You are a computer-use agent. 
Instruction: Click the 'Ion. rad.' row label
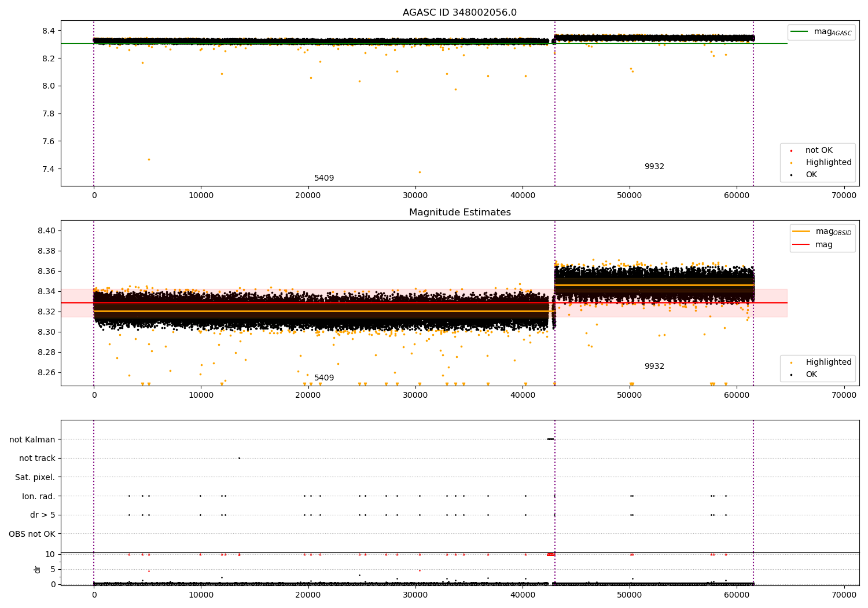coord(39,496)
